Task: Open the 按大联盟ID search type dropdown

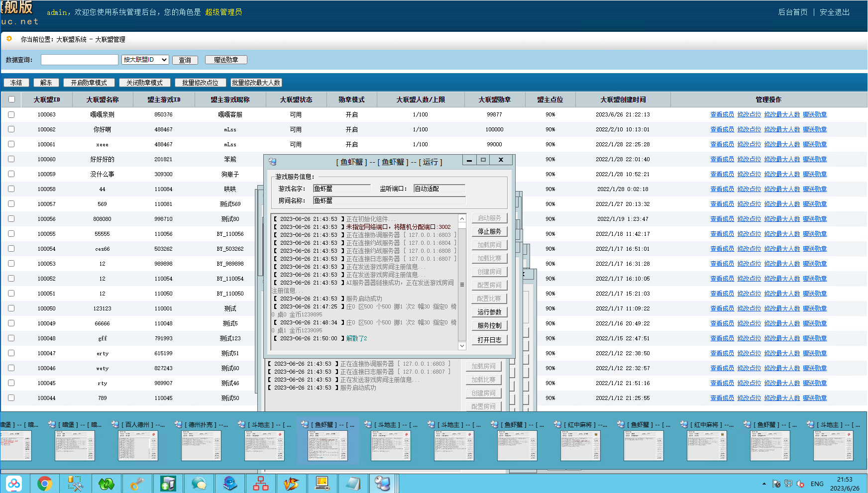Action: point(145,60)
